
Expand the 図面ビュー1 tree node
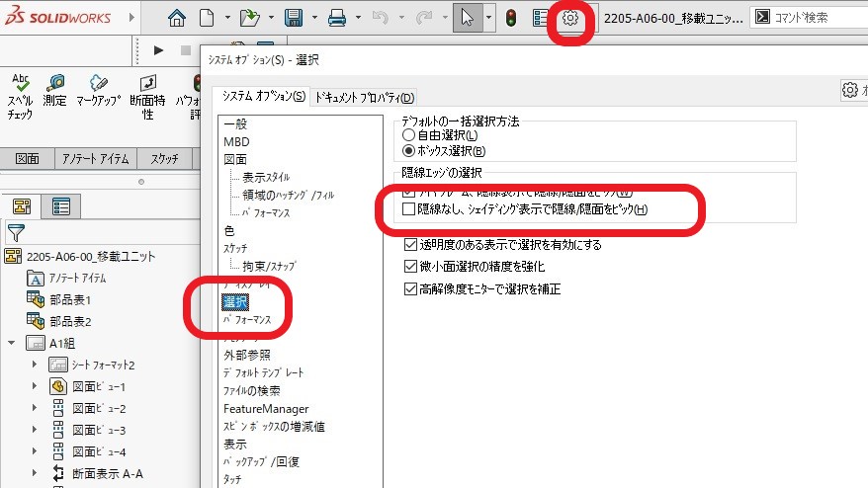34,386
